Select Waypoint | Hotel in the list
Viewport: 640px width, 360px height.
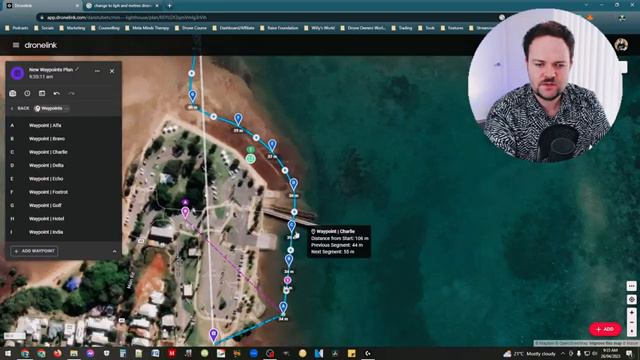[63, 219]
